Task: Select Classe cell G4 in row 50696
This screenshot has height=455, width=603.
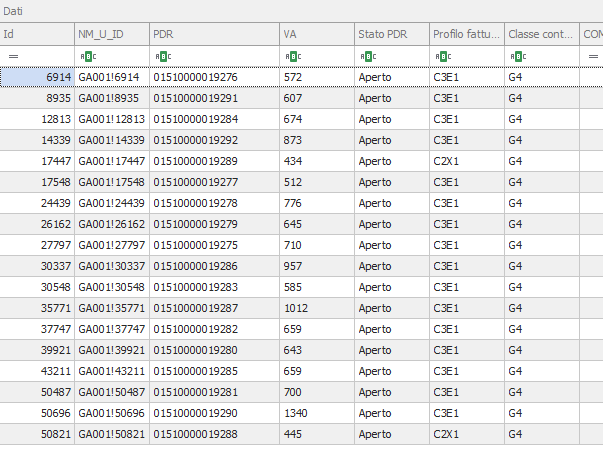Action: pyautogui.click(x=542, y=413)
